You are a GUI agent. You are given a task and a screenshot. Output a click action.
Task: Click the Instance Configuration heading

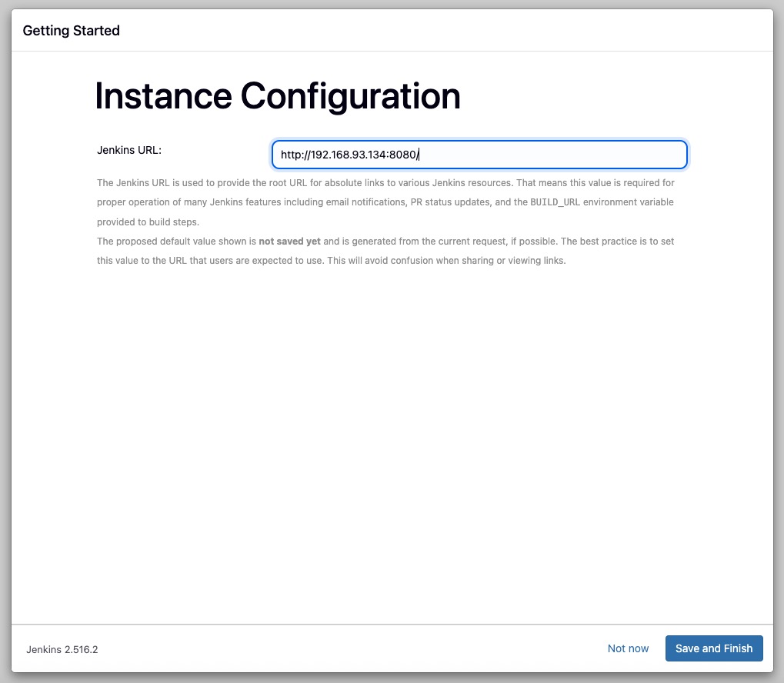point(278,97)
